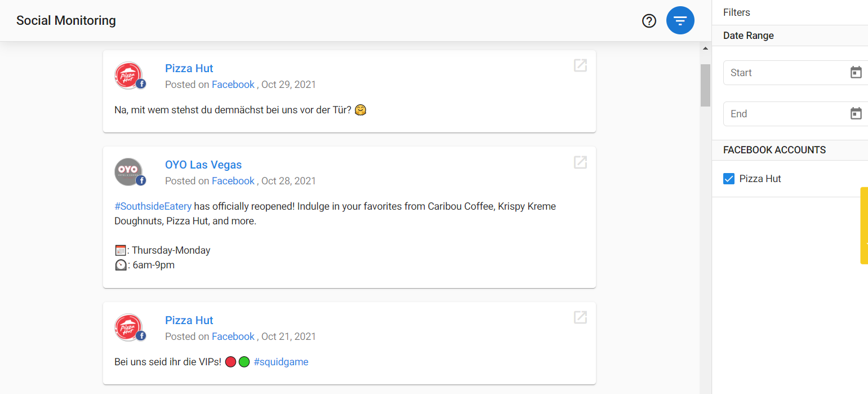Click Pizza Hut avatar on Oct 21 post
Screen dimensions: 868x394
(129, 327)
